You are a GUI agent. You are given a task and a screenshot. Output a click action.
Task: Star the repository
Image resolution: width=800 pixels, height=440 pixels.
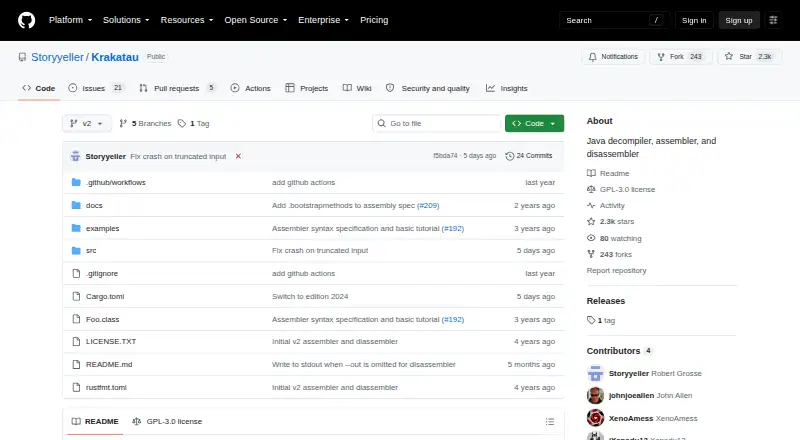point(749,57)
